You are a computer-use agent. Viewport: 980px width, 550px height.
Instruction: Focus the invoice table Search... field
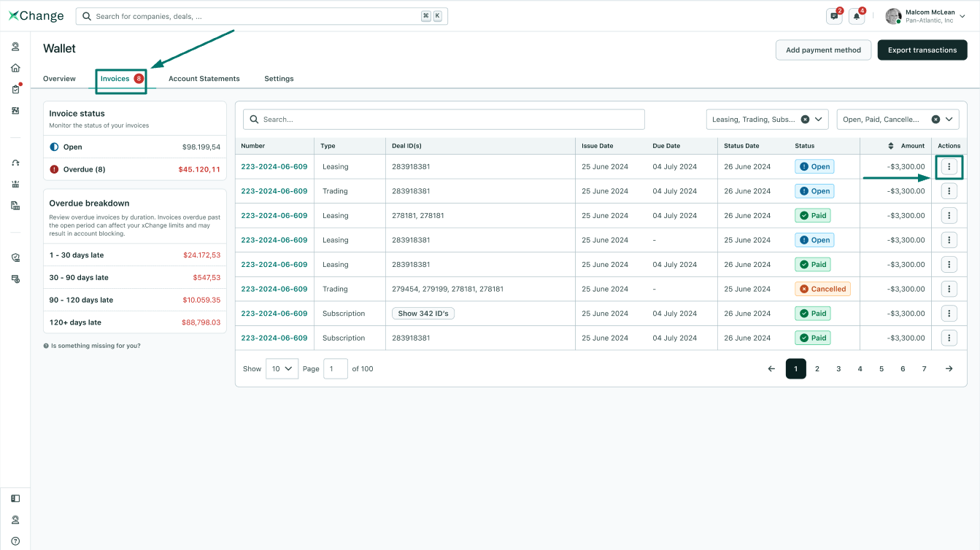point(444,119)
